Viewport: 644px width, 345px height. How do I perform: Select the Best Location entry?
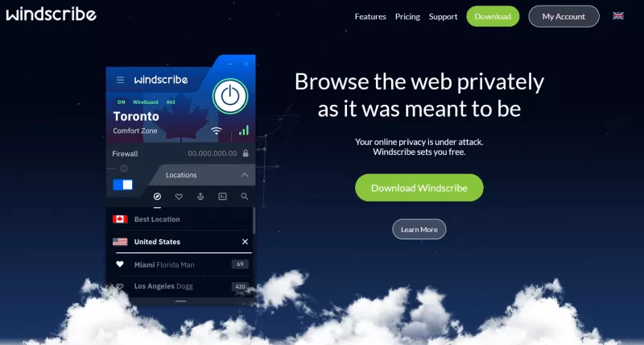click(x=180, y=219)
